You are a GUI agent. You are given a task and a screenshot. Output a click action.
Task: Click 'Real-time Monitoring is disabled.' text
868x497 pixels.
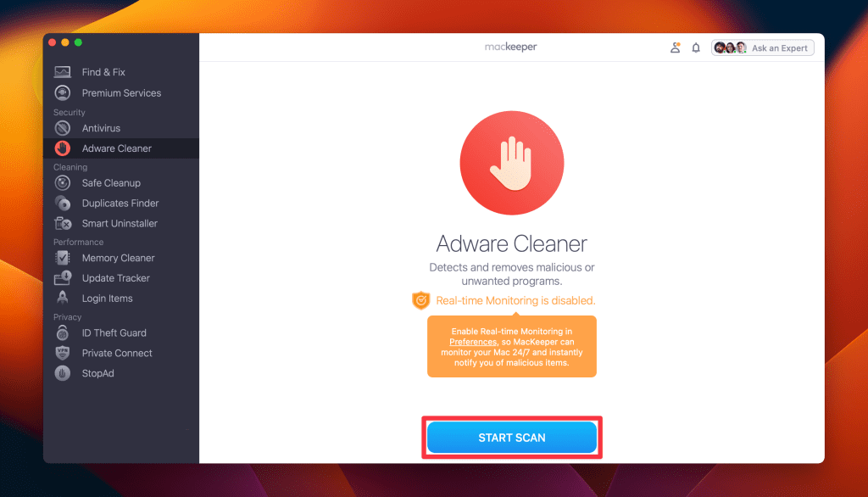click(x=515, y=300)
